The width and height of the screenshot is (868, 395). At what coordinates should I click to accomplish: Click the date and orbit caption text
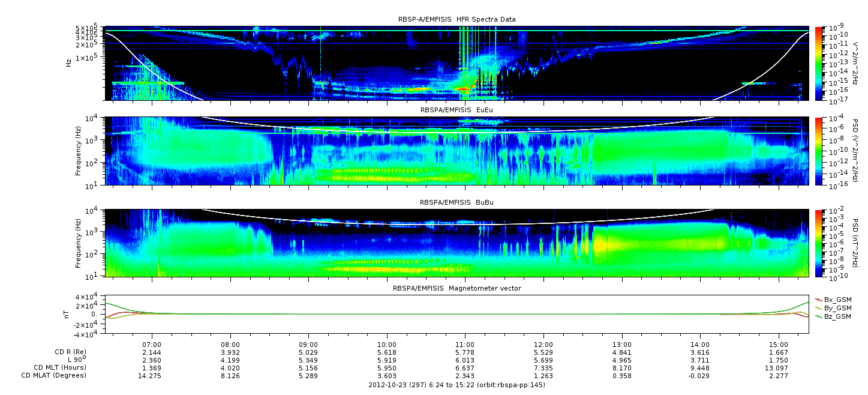point(456,384)
